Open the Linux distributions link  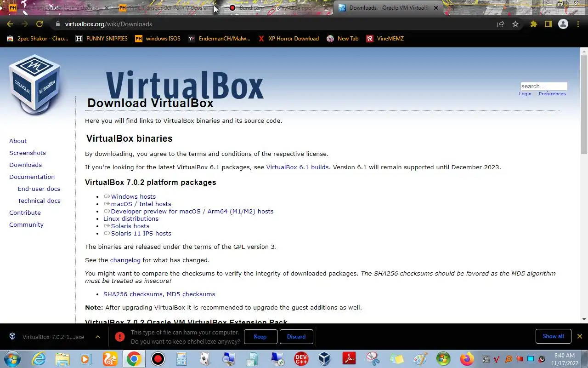coord(131,218)
